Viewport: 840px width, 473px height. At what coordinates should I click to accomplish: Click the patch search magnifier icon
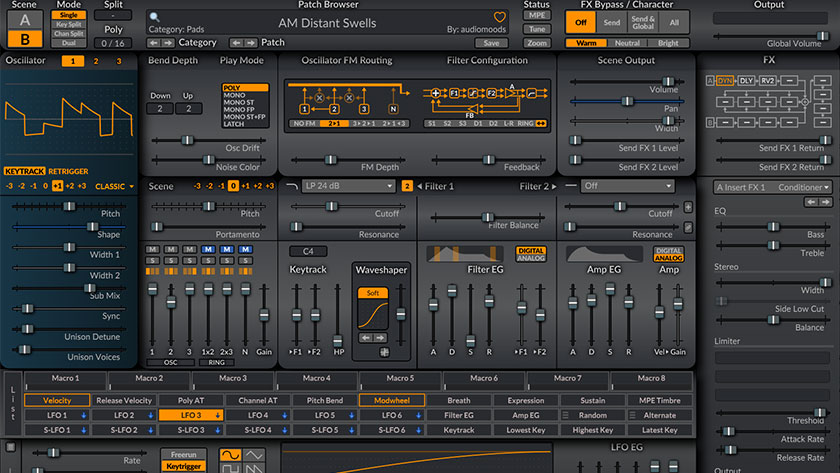(x=155, y=17)
